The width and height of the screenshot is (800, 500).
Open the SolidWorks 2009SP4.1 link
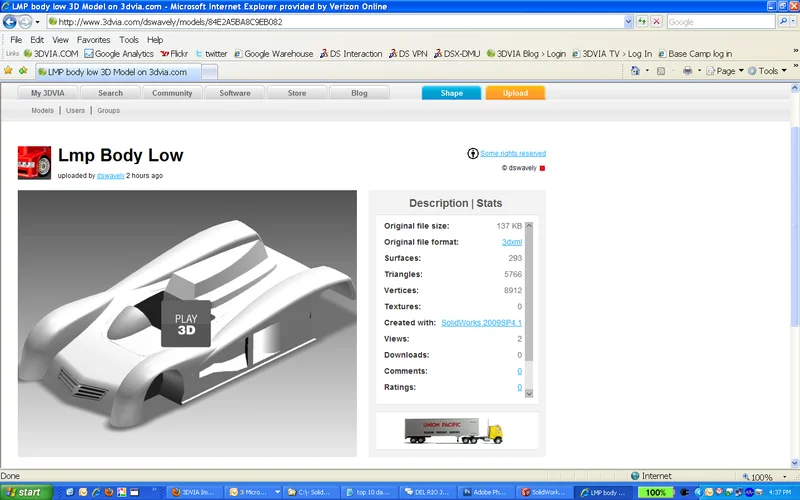point(481,323)
